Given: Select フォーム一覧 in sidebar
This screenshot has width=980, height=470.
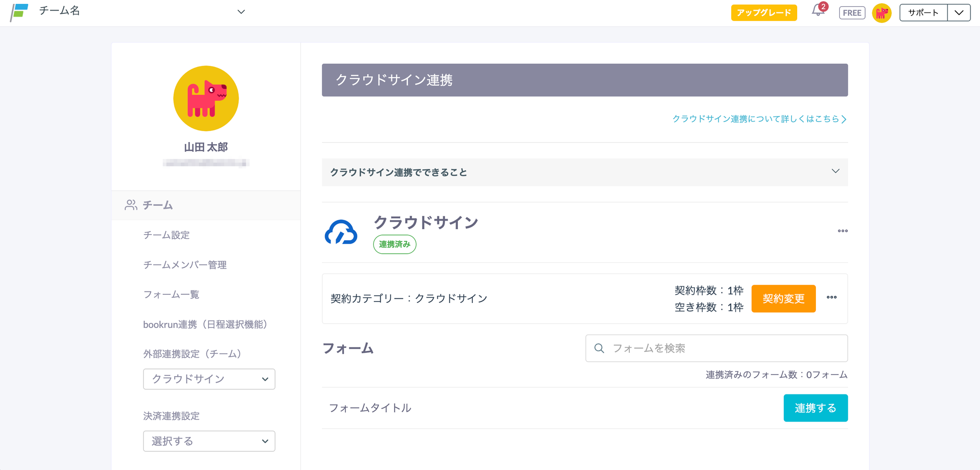Looking at the screenshot, I should click(x=171, y=294).
